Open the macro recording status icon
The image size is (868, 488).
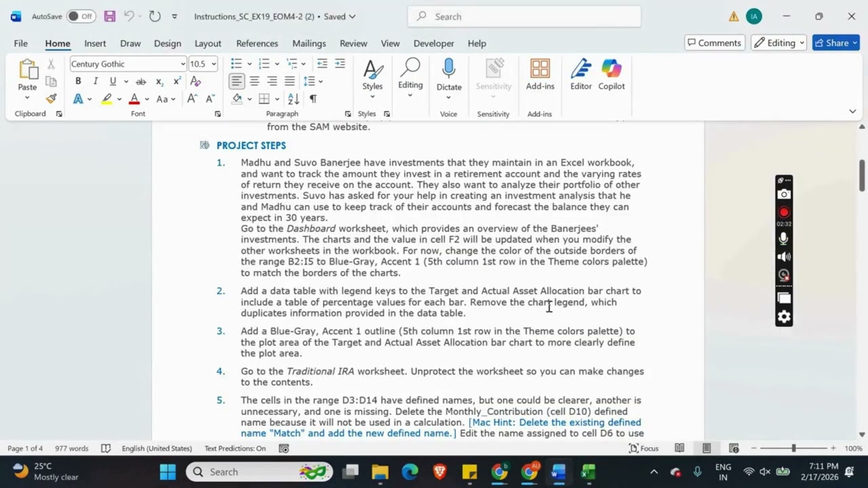click(x=284, y=448)
